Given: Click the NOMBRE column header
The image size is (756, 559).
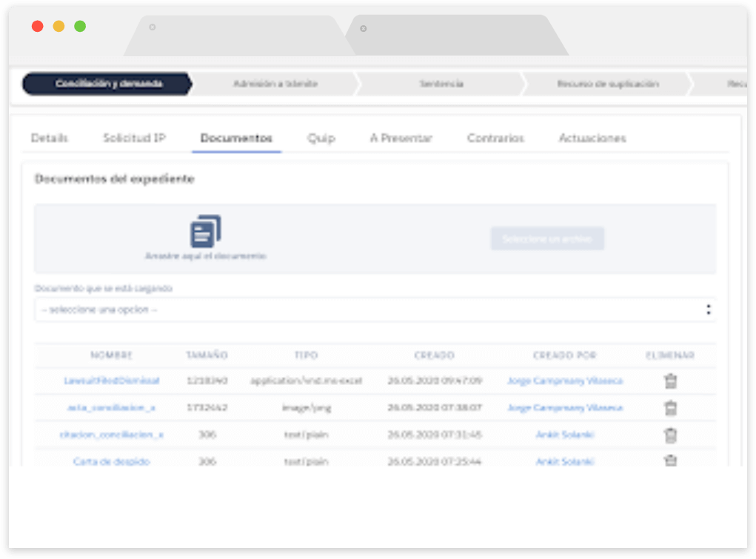Looking at the screenshot, I should 111,355.
